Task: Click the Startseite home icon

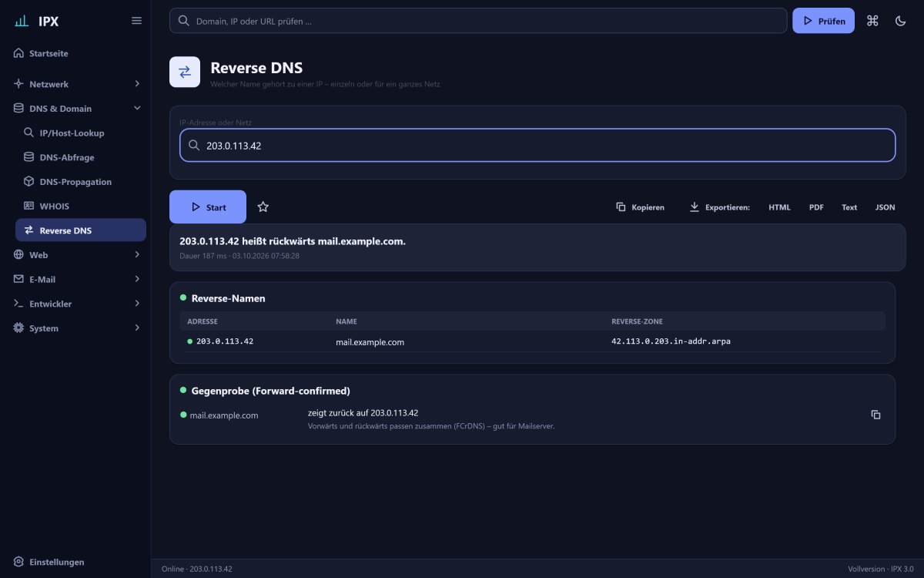Action: click(18, 53)
